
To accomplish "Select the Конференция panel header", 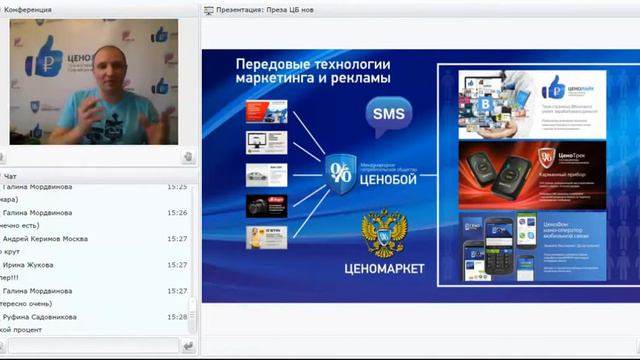I will (27, 10).
